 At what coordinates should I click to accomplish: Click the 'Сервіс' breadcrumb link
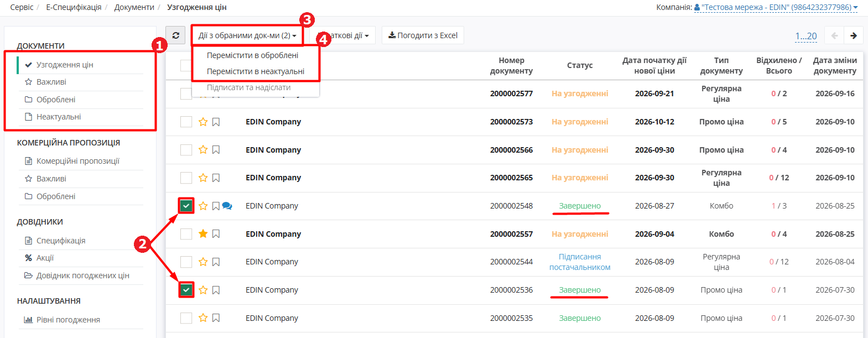(x=22, y=7)
